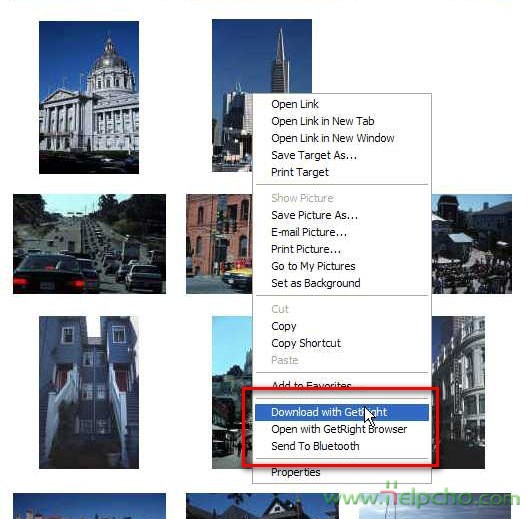Open the domed city hall thumbnail
Screen dimensions: 532x519
pos(89,97)
